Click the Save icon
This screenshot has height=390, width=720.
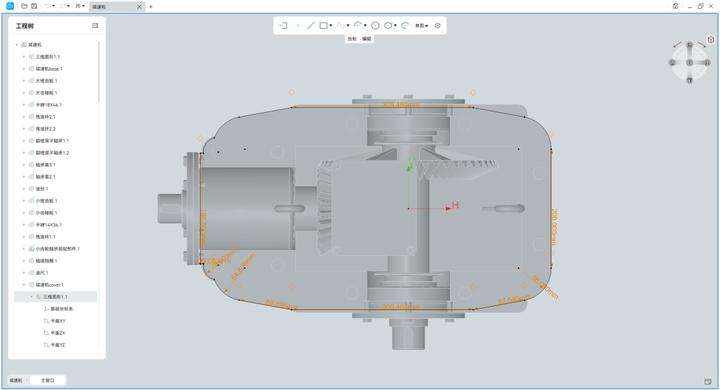tap(34, 6)
